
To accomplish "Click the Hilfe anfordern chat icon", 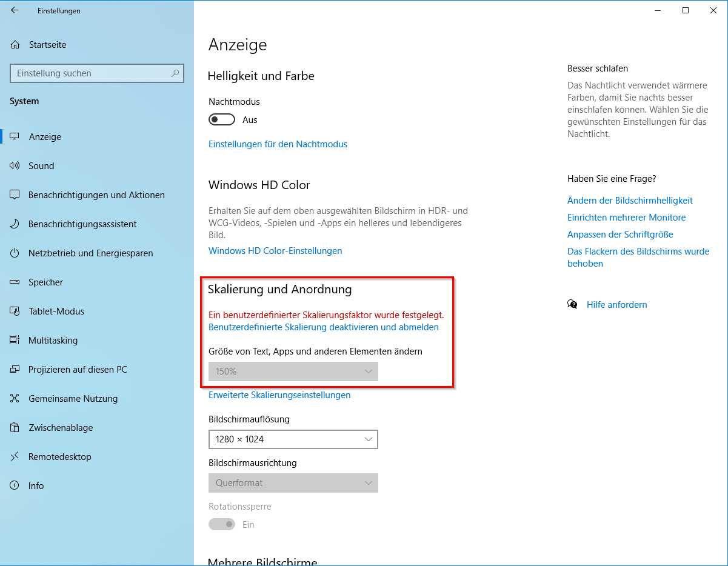I will (x=572, y=305).
